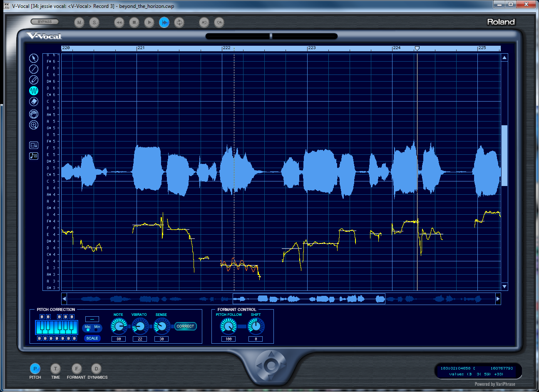
Task: Click the PITCH FOLLOW value field showing 100
Action: [x=228, y=339]
